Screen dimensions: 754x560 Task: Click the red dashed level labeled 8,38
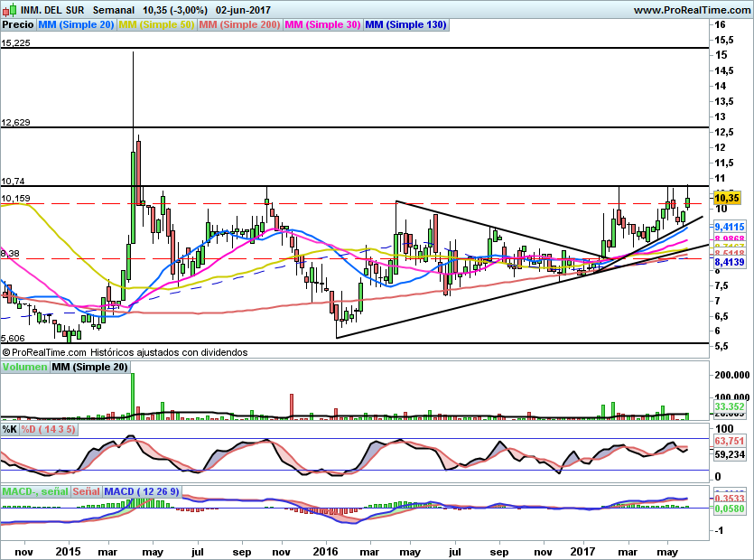point(11,254)
